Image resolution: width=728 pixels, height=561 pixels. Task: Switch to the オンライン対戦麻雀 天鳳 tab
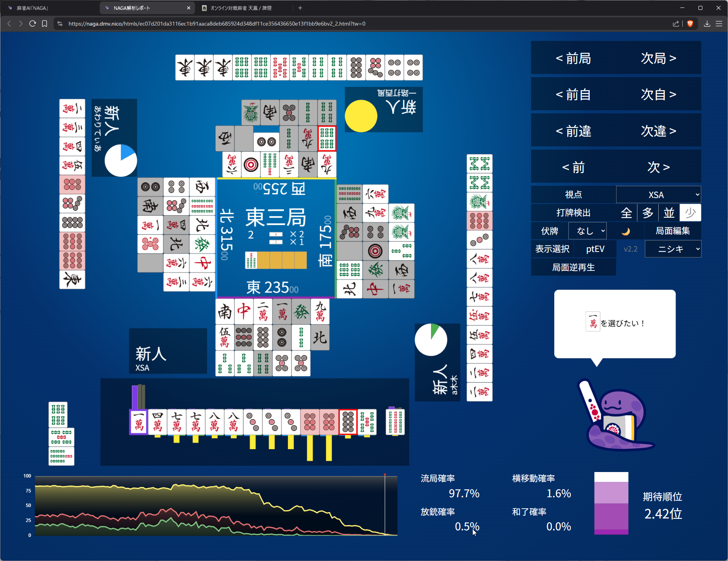pos(244,8)
